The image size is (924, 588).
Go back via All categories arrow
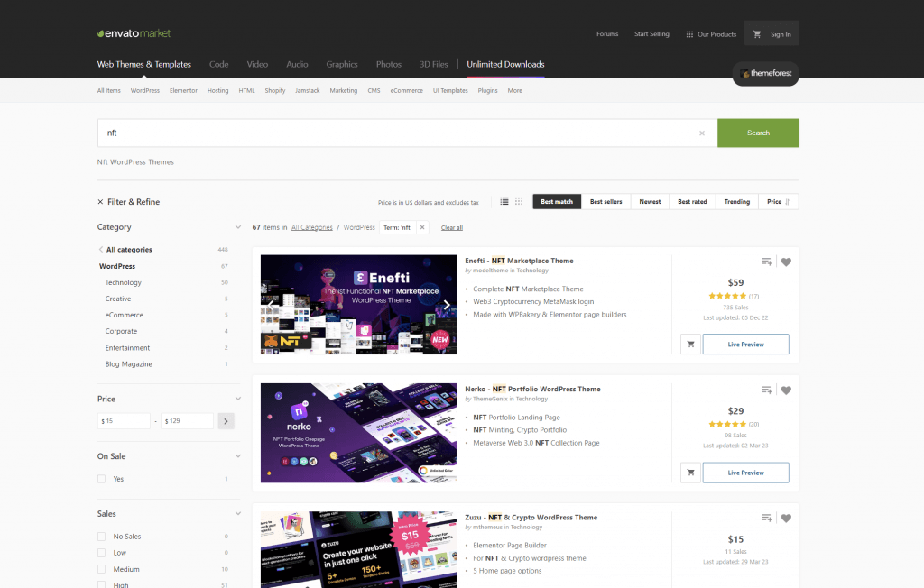pos(101,249)
